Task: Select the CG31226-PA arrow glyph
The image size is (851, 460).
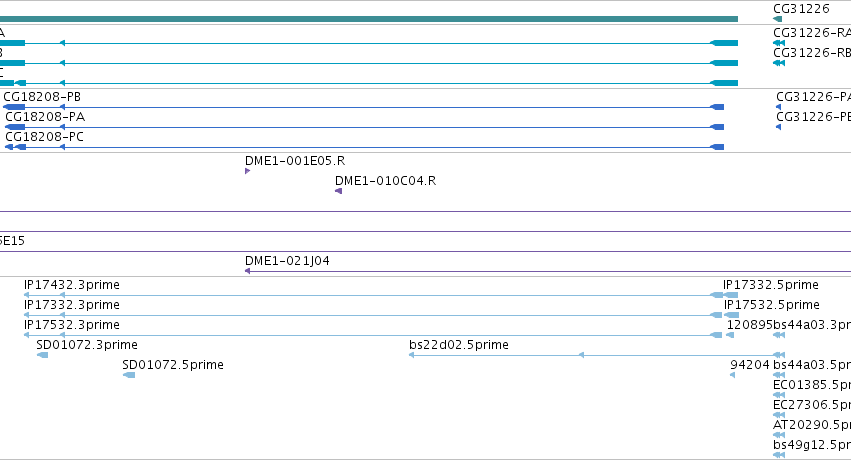Action: 779,107
